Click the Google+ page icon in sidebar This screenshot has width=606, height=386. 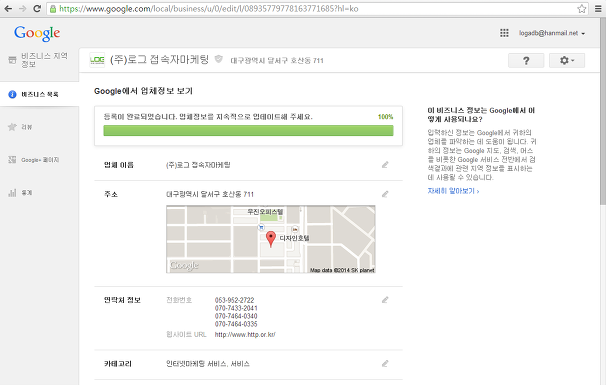pyautogui.click(x=12, y=160)
